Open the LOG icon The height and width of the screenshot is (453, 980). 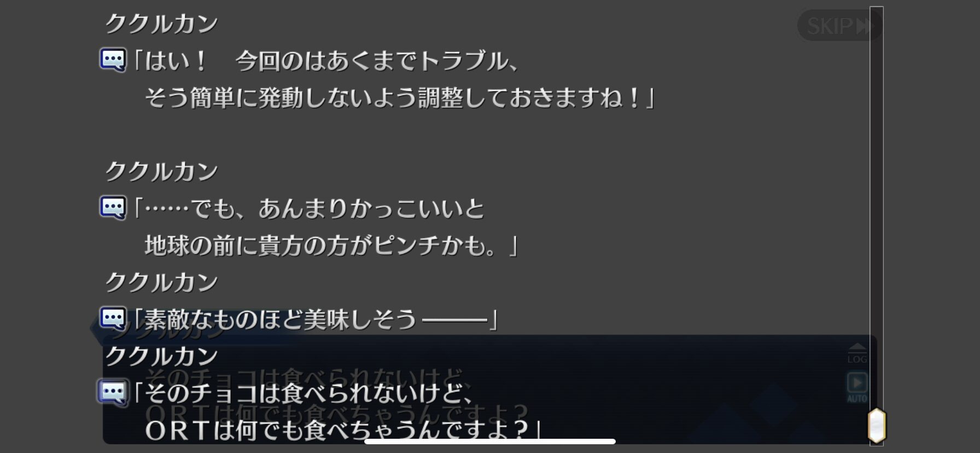(857, 354)
